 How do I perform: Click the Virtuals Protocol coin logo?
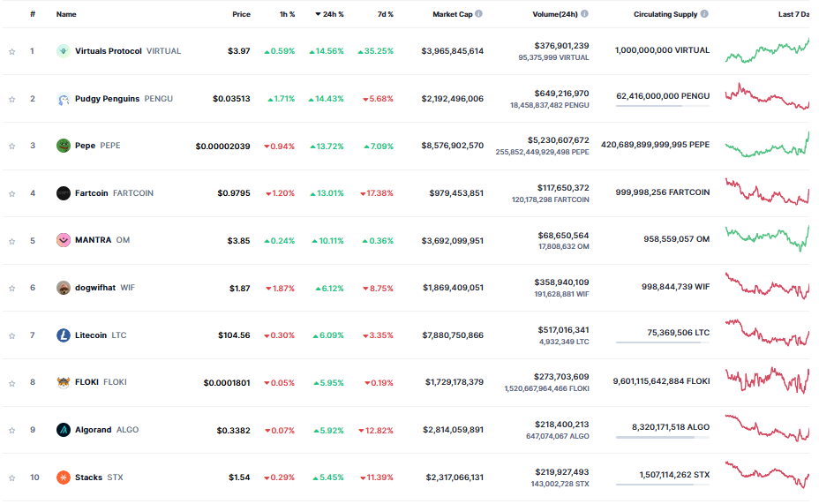tap(64, 51)
